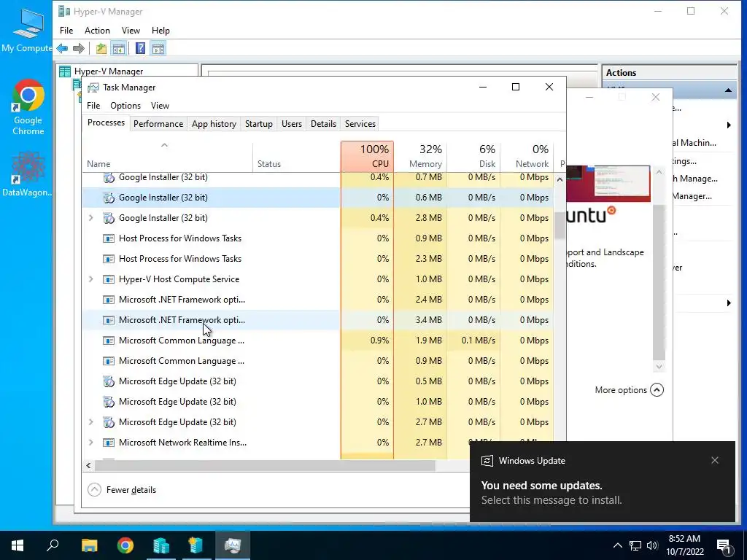
Task: Click the Forward arrow in Hyper-V Manager toolbar
Action: click(x=79, y=48)
